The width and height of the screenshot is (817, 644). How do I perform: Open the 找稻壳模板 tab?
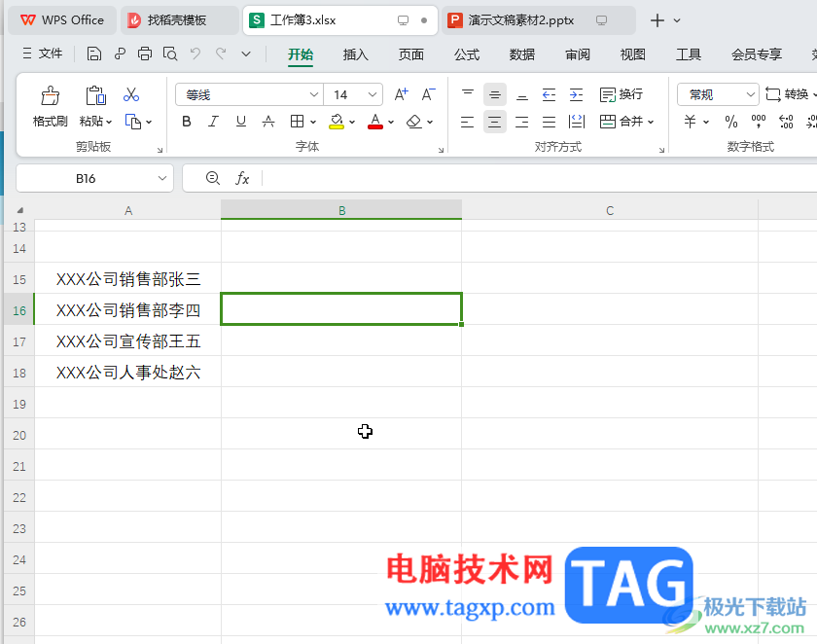[x=179, y=20]
